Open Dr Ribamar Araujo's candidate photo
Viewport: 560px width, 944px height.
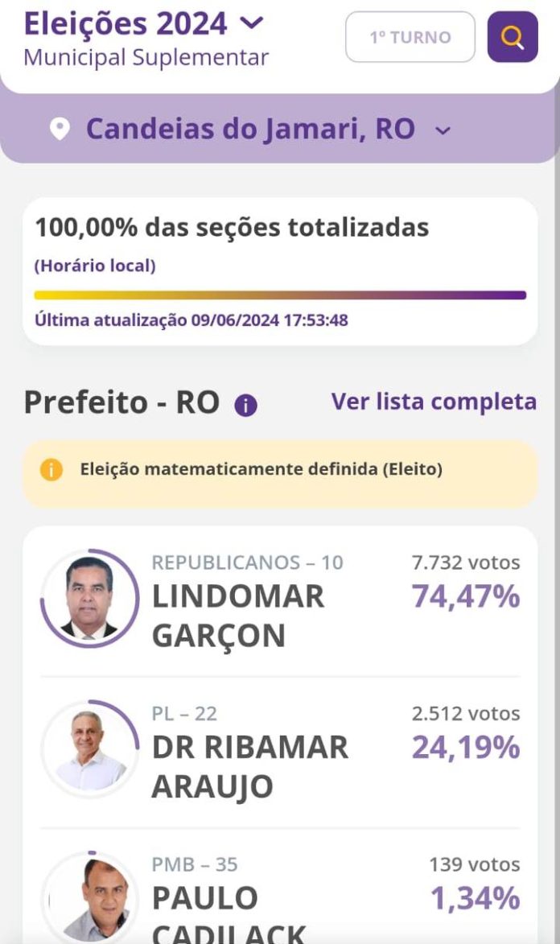tap(89, 748)
